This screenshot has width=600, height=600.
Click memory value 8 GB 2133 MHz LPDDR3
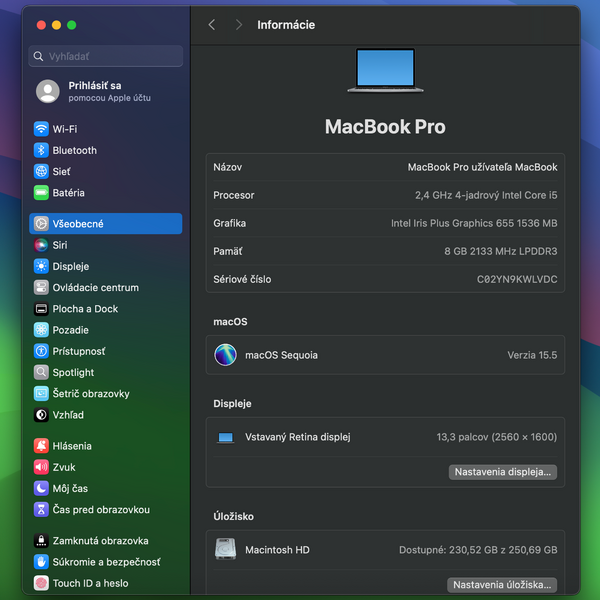(501, 251)
